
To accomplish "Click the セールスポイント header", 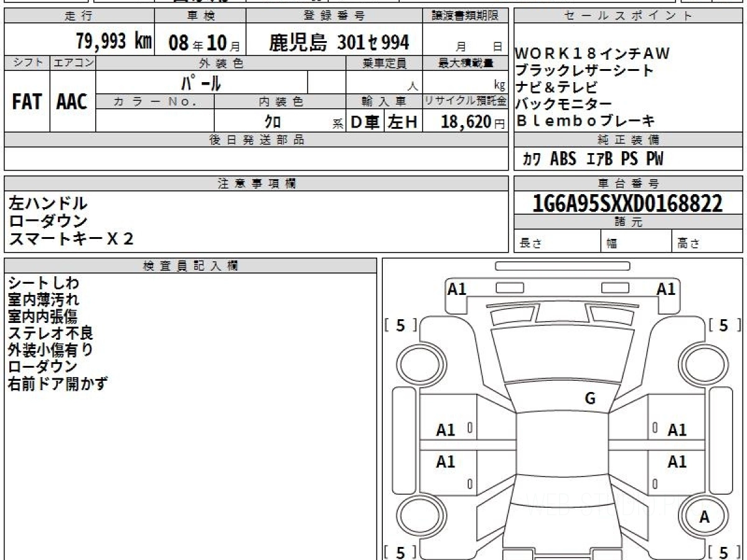I will pos(628,16).
